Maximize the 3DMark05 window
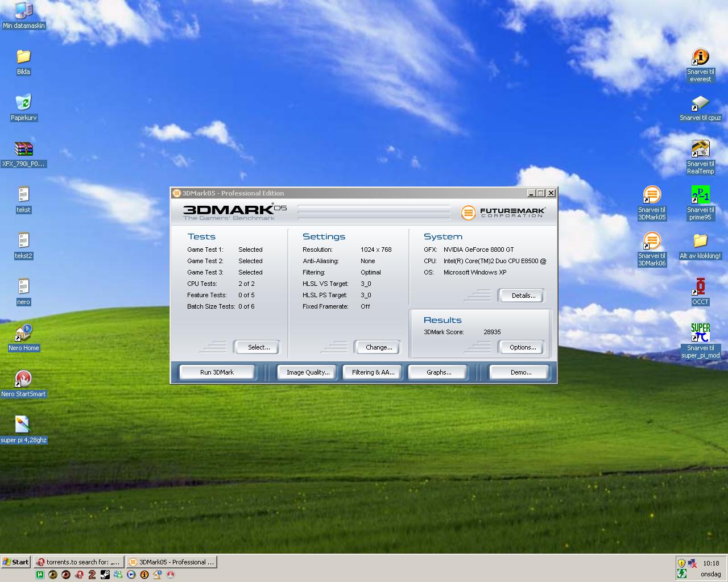The width and height of the screenshot is (728, 582). click(x=541, y=193)
